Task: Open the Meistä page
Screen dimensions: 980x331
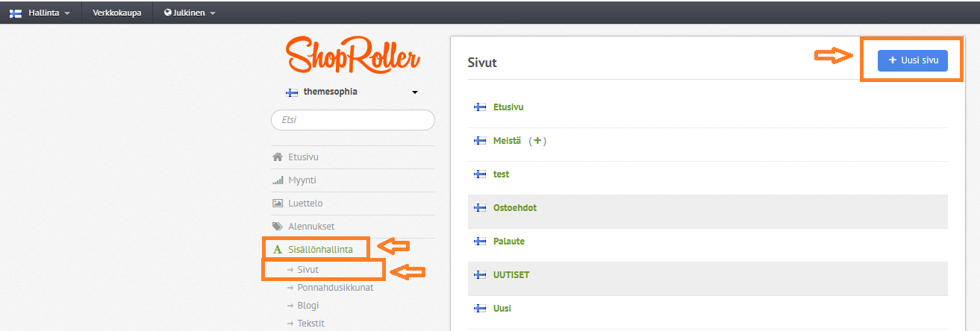Action: coord(508,141)
